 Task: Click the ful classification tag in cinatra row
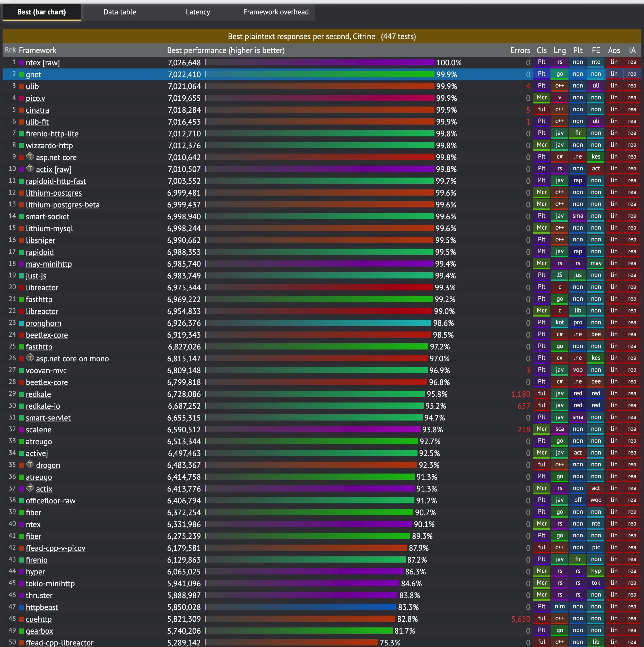click(542, 110)
